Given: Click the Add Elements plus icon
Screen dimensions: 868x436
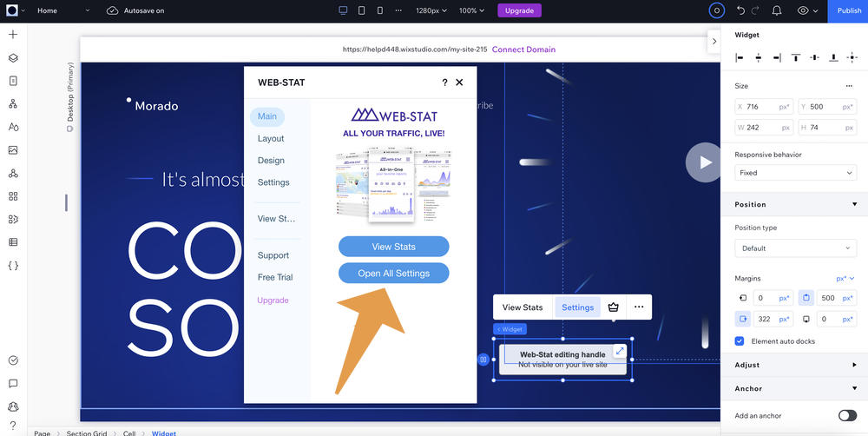Looking at the screenshot, I should click(13, 35).
